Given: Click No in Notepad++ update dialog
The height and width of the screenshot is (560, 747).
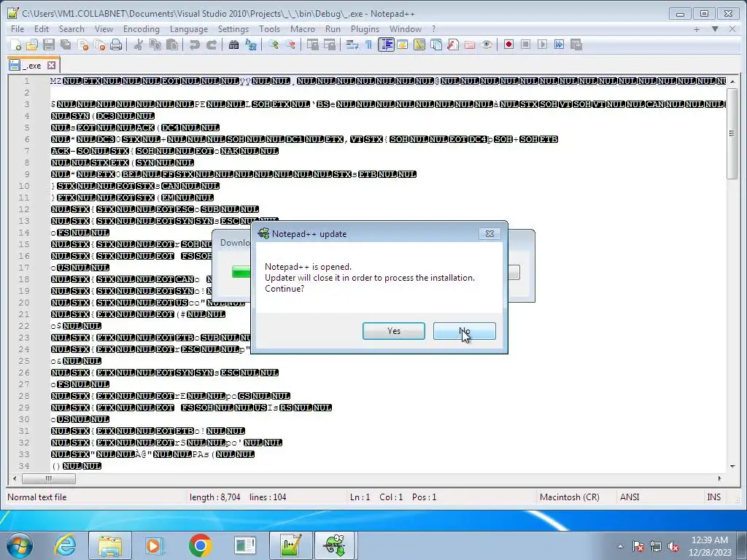Looking at the screenshot, I should coord(465,331).
